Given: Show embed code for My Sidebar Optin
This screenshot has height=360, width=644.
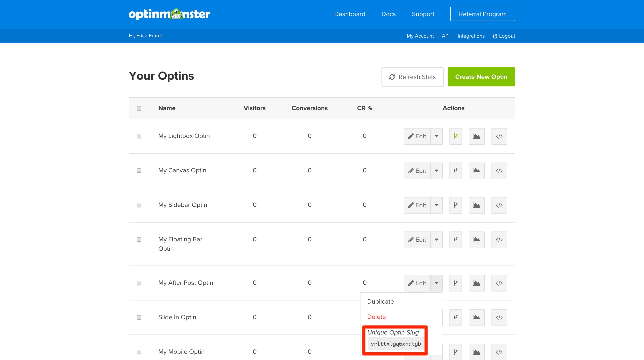Looking at the screenshot, I should [x=499, y=205].
